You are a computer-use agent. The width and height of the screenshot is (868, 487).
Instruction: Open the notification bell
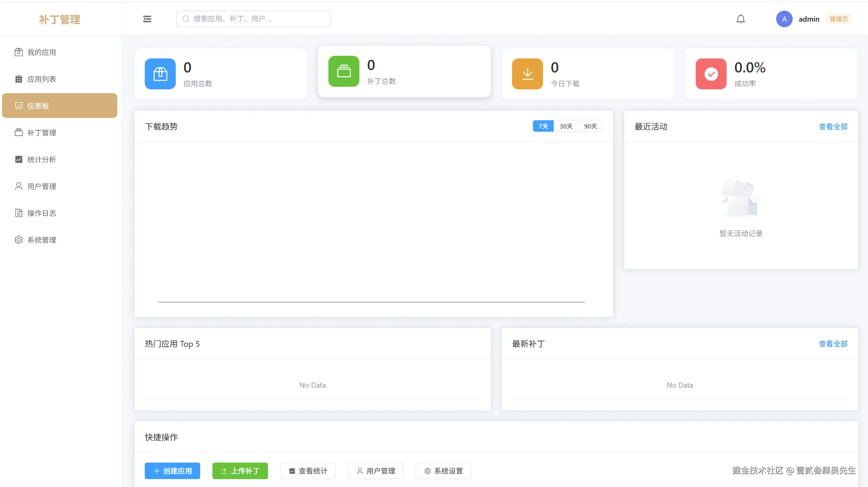pos(740,19)
